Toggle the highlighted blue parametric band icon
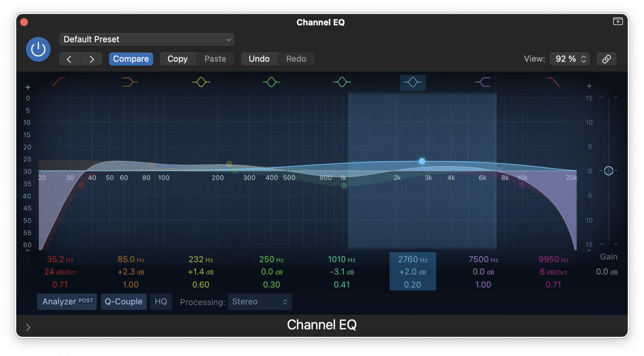The image size is (644, 356). [412, 82]
